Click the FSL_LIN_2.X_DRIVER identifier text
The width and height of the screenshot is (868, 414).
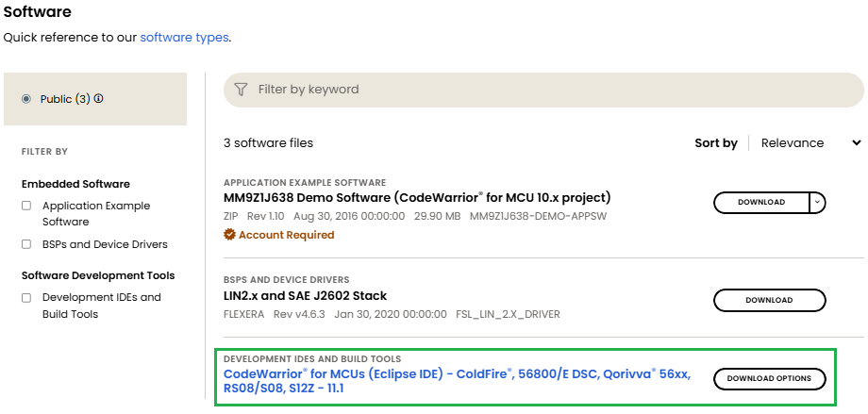point(508,314)
